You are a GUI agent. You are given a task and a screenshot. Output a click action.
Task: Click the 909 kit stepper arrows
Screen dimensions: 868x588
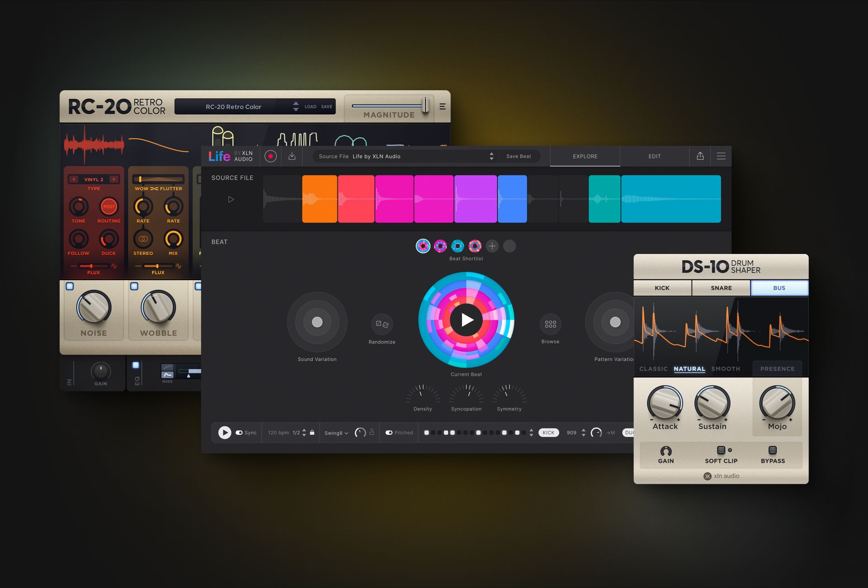(583, 433)
